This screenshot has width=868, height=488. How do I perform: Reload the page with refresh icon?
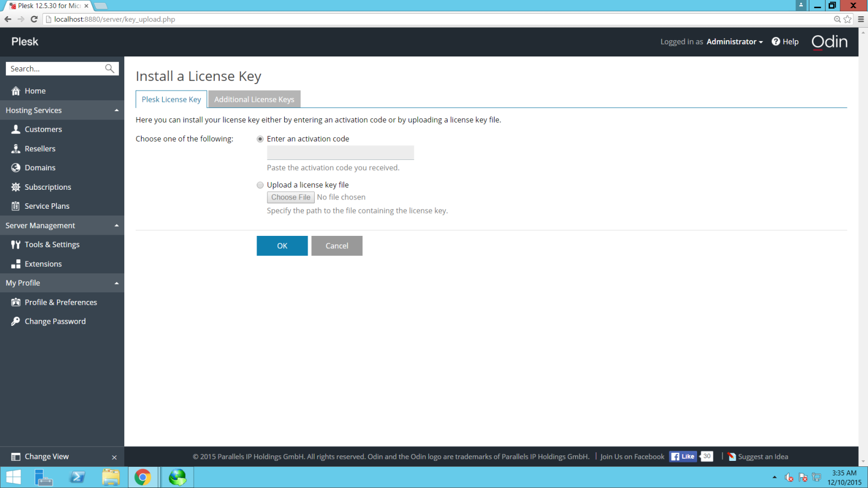[34, 19]
